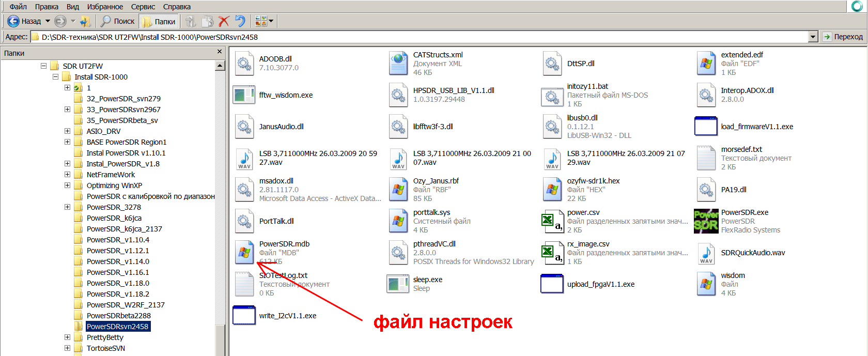Close the Папки folders panel

coord(220,52)
